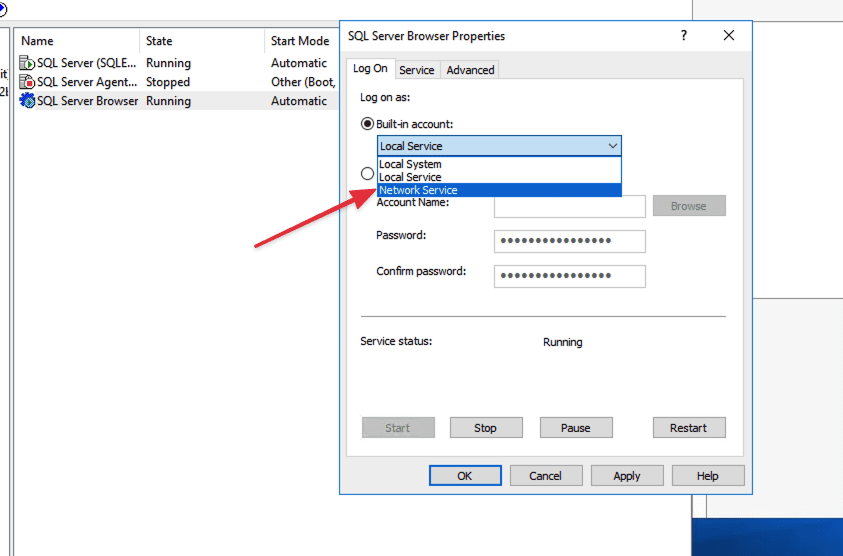Viewport: 843px width, 556px height.
Task: Open Help from the dialog button
Action: coord(708,476)
